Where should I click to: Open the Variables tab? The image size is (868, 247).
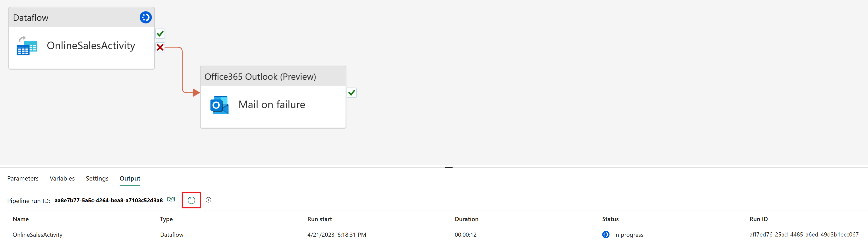(x=62, y=178)
